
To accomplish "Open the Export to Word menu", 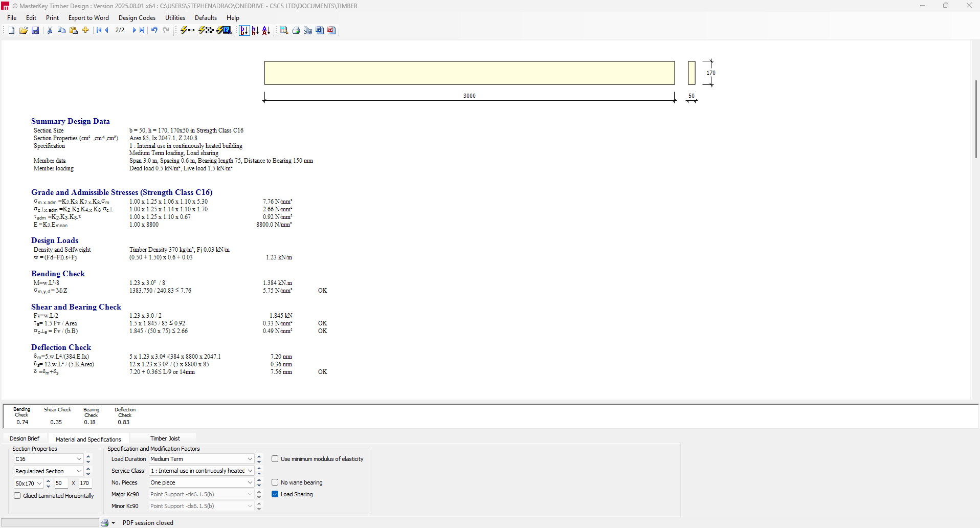I will coord(88,18).
